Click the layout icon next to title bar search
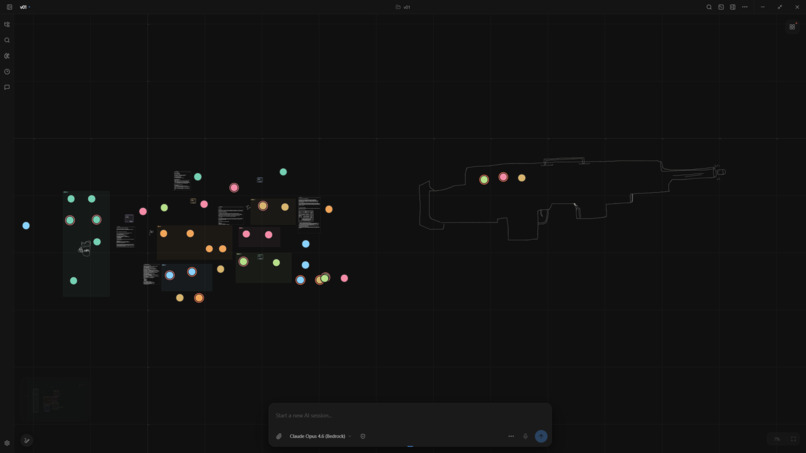The width and height of the screenshot is (806, 453). 721,7
